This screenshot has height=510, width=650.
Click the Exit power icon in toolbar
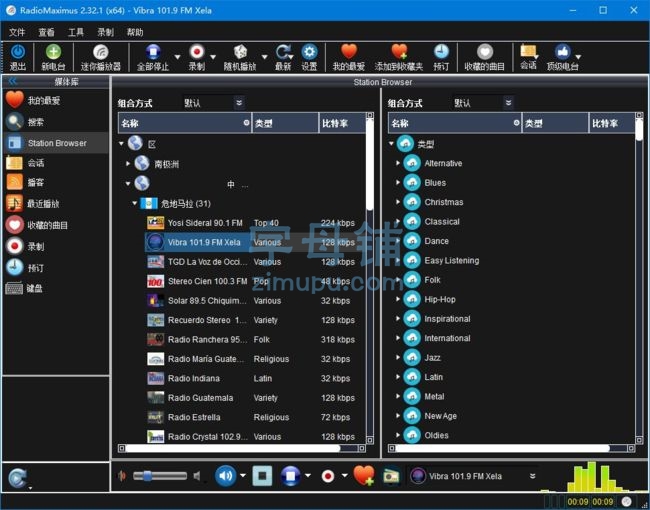pos(17,52)
